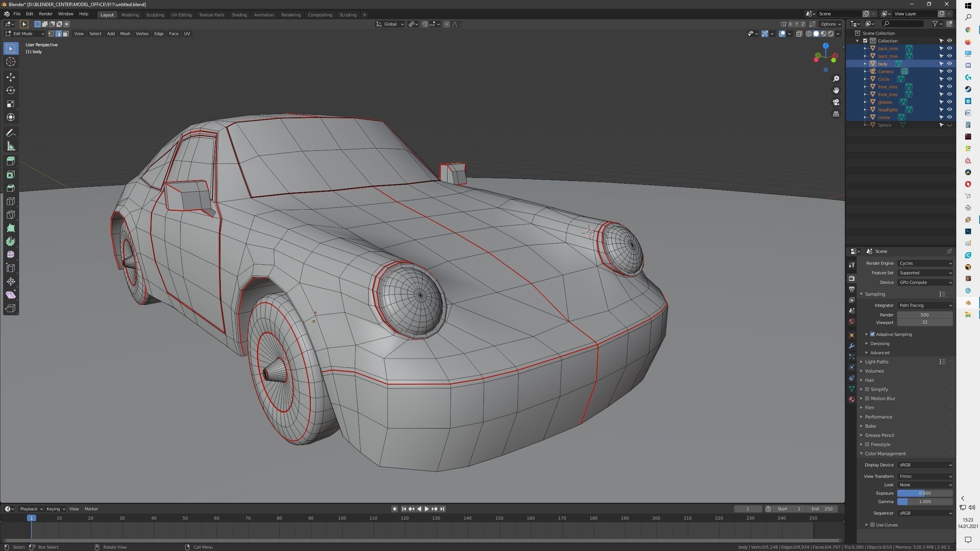The image size is (980, 551).
Task: Click frame 100 on the timeline
Action: click(341, 518)
